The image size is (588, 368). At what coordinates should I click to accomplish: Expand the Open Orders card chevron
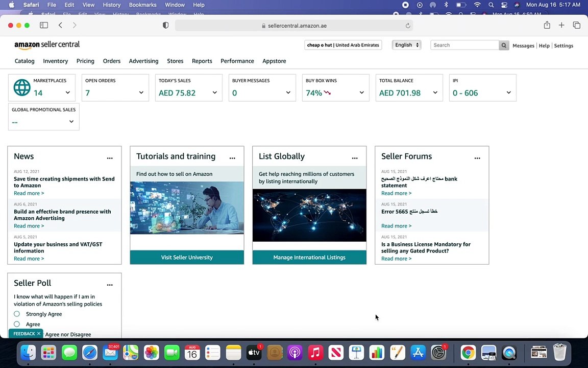pos(141,93)
